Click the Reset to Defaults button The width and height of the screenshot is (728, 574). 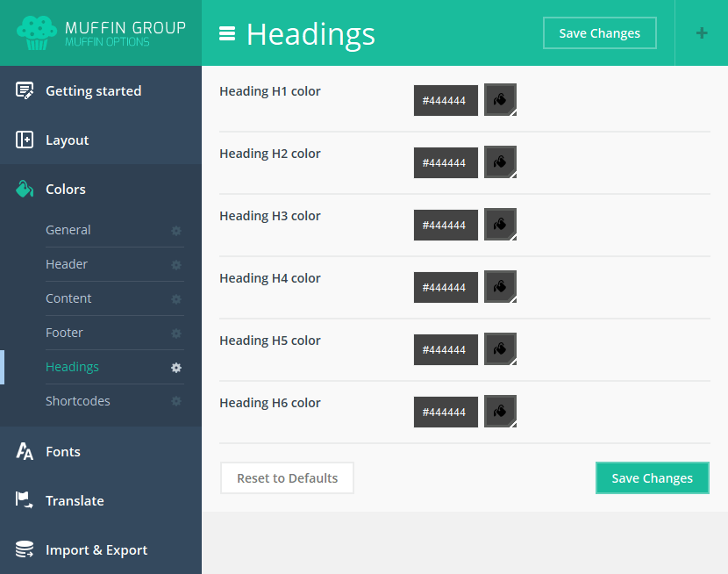(x=287, y=478)
